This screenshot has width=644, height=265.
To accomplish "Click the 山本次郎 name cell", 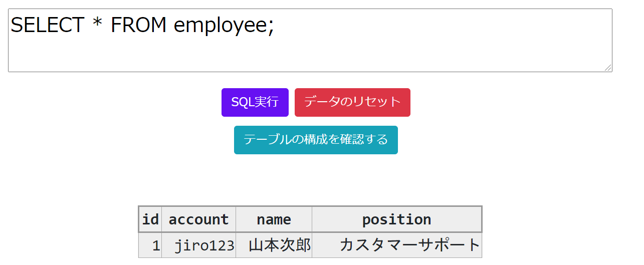I will (x=274, y=245).
